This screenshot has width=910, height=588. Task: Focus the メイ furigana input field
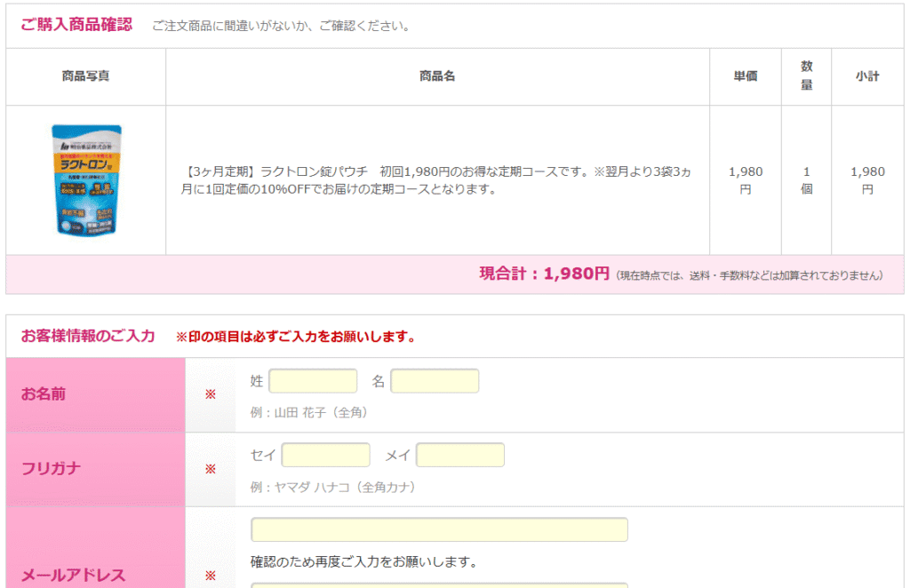point(459,455)
